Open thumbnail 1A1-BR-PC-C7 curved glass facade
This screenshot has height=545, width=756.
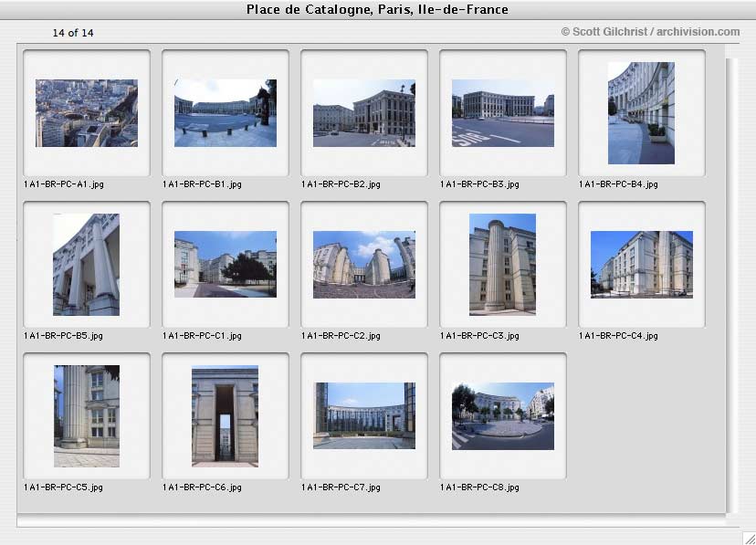(364, 416)
